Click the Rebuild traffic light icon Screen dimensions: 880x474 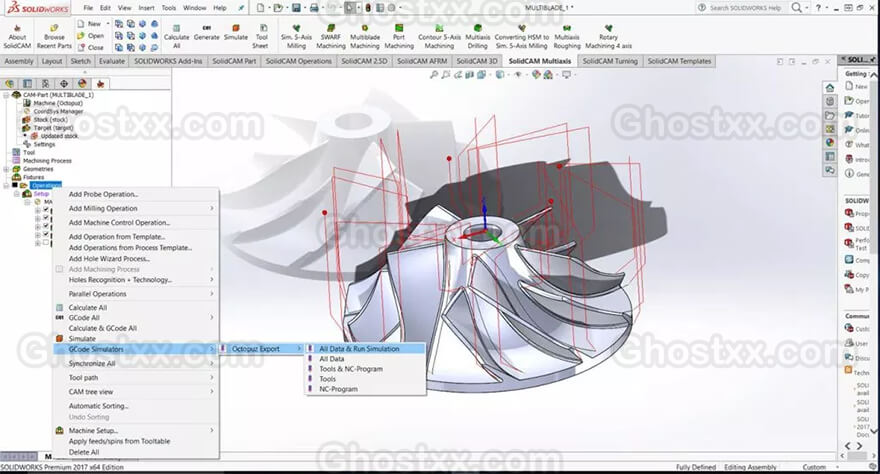point(368,8)
